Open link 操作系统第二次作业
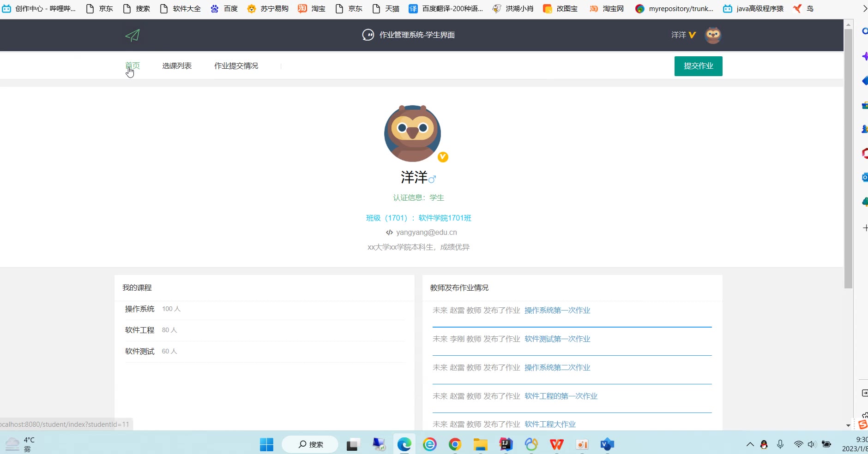 tap(557, 368)
